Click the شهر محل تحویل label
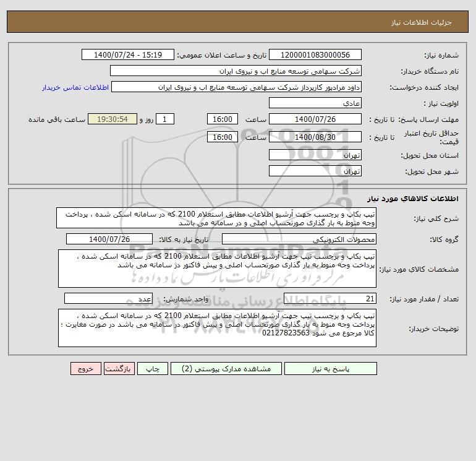The height and width of the screenshot is (461, 476). pyautogui.click(x=432, y=171)
